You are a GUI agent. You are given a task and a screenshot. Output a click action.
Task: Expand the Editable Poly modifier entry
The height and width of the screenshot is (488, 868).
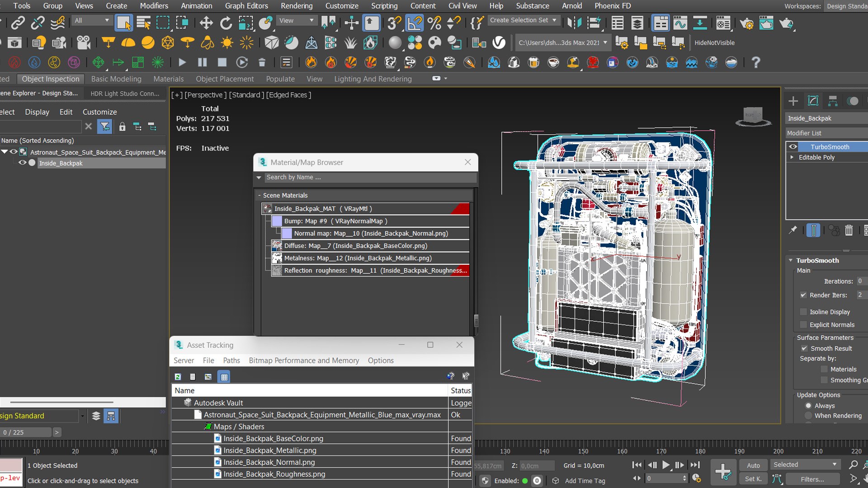(792, 157)
